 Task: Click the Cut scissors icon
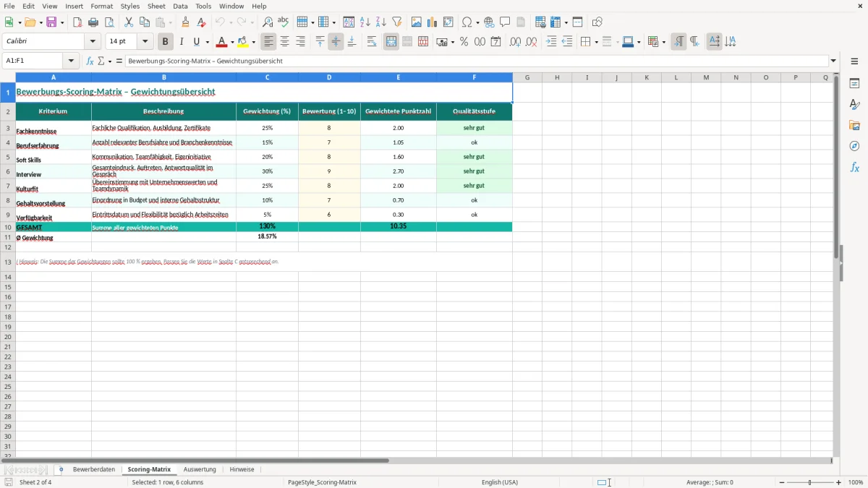click(129, 22)
